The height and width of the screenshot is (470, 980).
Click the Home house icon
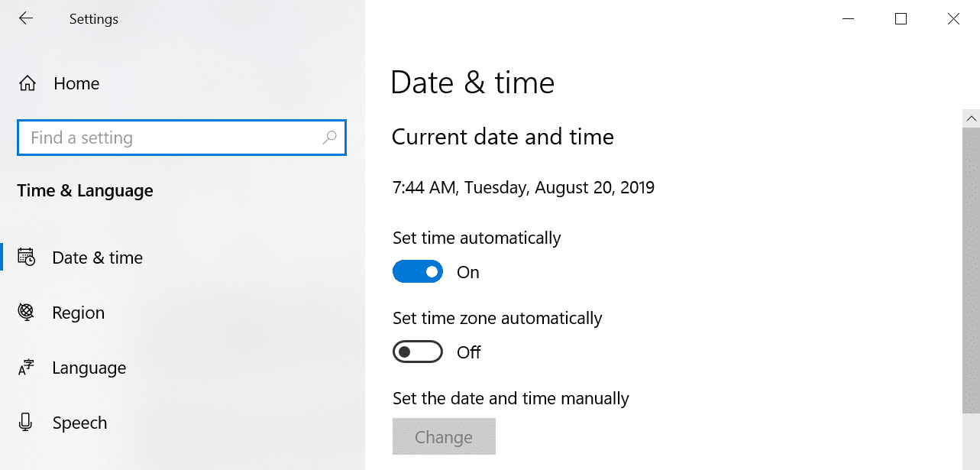[x=26, y=83]
